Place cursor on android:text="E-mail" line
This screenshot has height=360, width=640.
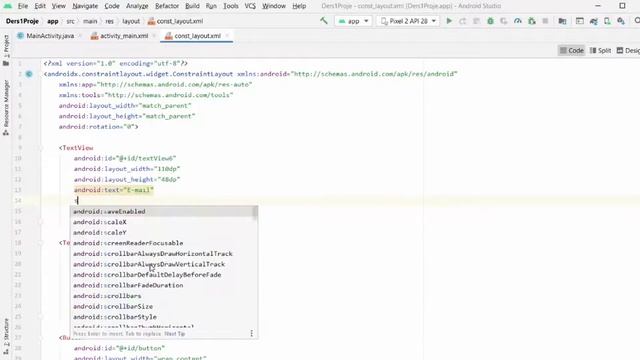114,190
